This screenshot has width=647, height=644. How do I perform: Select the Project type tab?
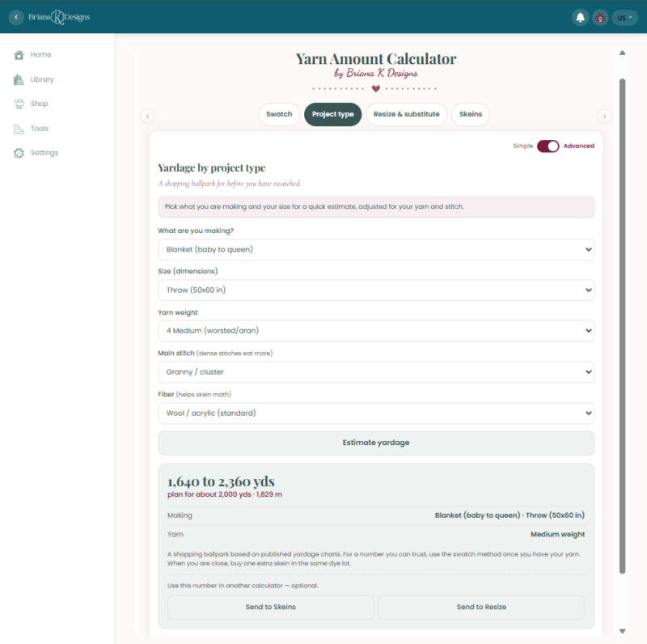click(x=332, y=114)
